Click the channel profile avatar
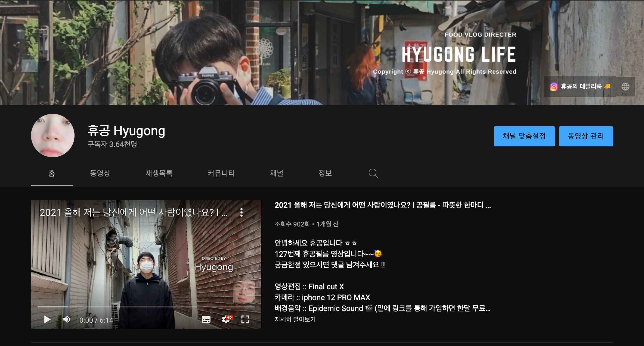The width and height of the screenshot is (644, 346). click(x=53, y=136)
